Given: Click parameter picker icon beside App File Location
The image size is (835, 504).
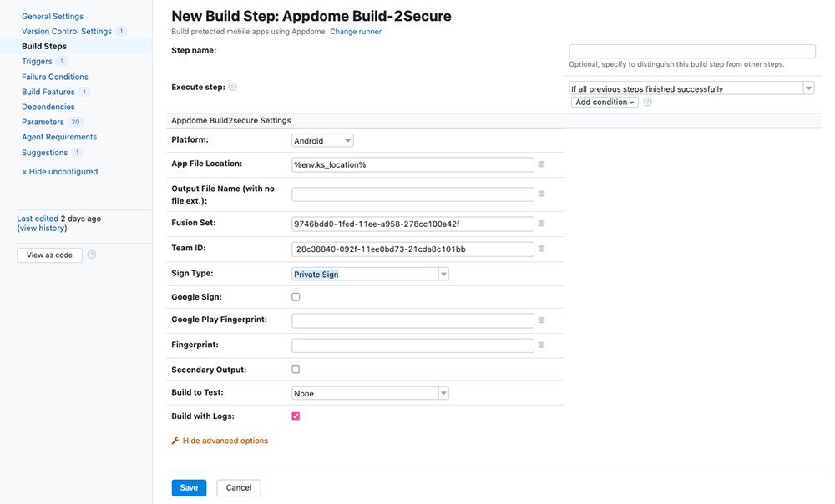Looking at the screenshot, I should coord(541,164).
